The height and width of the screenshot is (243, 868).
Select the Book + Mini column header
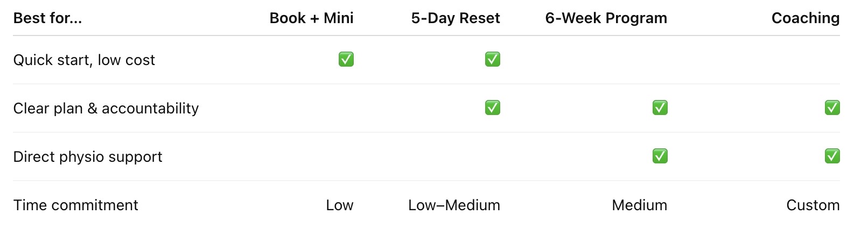(x=311, y=18)
